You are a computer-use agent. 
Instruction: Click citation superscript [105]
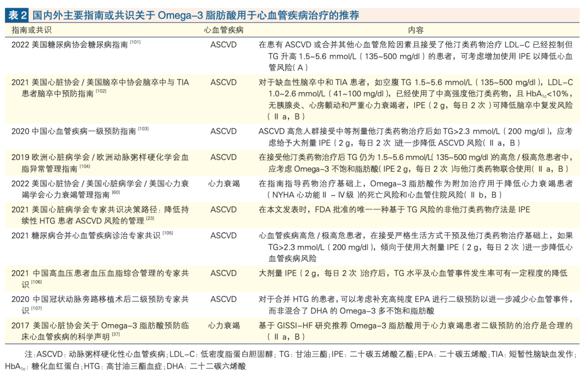[x=168, y=233]
